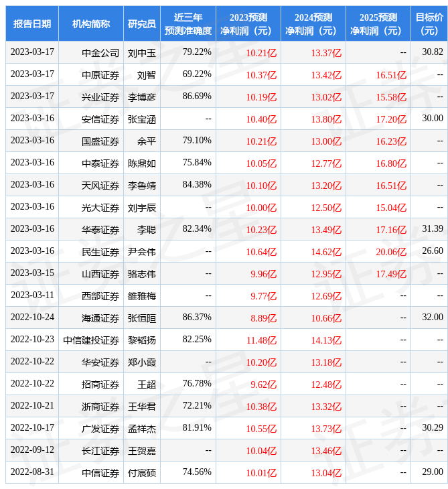Image resolution: width=448 pixels, height=489 pixels.
Task: Click analyst name 尹会伟
Action: [x=142, y=252]
